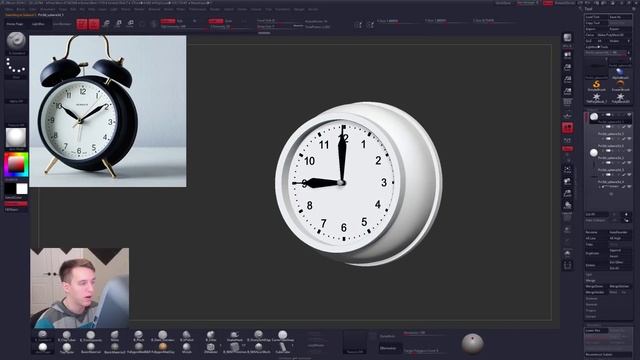Select the CurveTubeSnap brush
Viewport: 640px width, 360px height.
pos(282,336)
